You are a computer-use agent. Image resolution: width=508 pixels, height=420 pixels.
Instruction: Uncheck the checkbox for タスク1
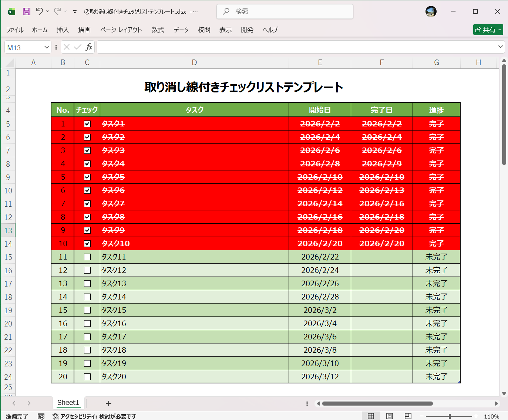point(87,124)
